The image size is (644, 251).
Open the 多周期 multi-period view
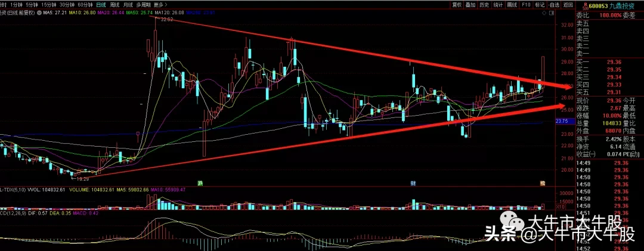pos(143,5)
